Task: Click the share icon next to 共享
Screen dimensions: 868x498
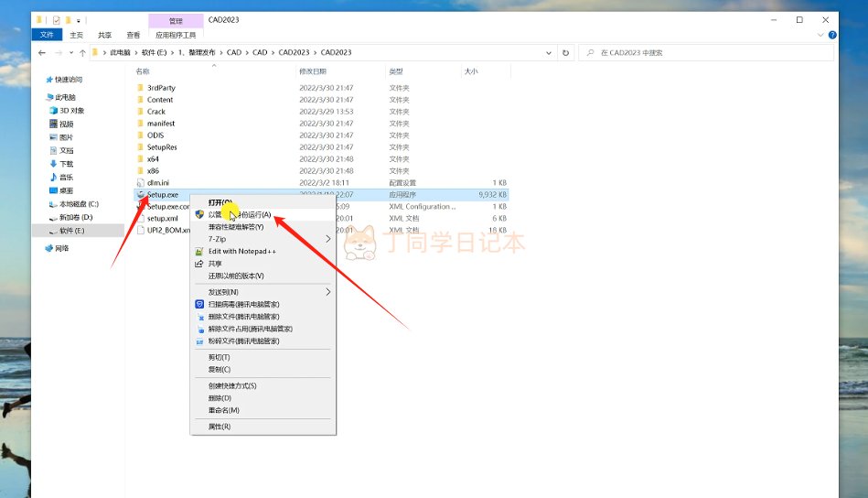Action: pos(199,264)
